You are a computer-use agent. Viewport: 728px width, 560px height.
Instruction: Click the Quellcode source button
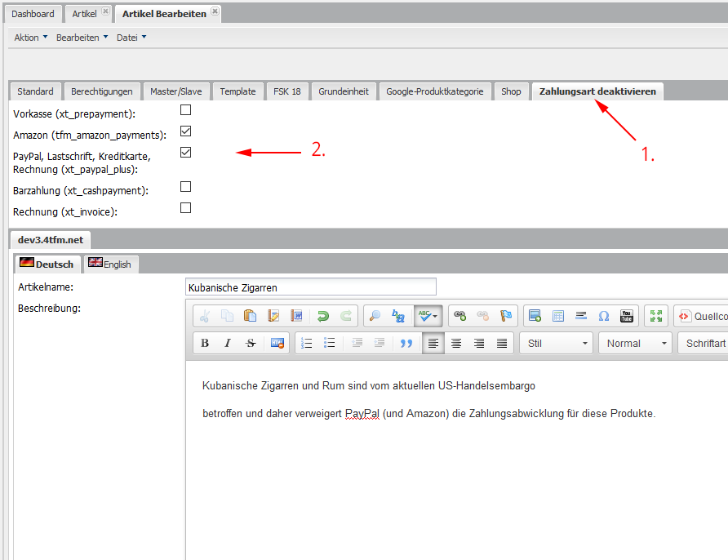pos(701,316)
